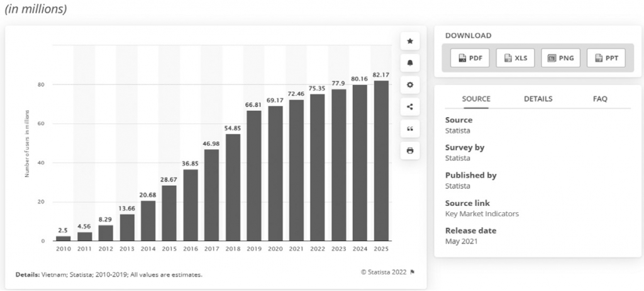The height and width of the screenshot is (291, 644).
Task: Click the star favorite icon
Action: 410,41
